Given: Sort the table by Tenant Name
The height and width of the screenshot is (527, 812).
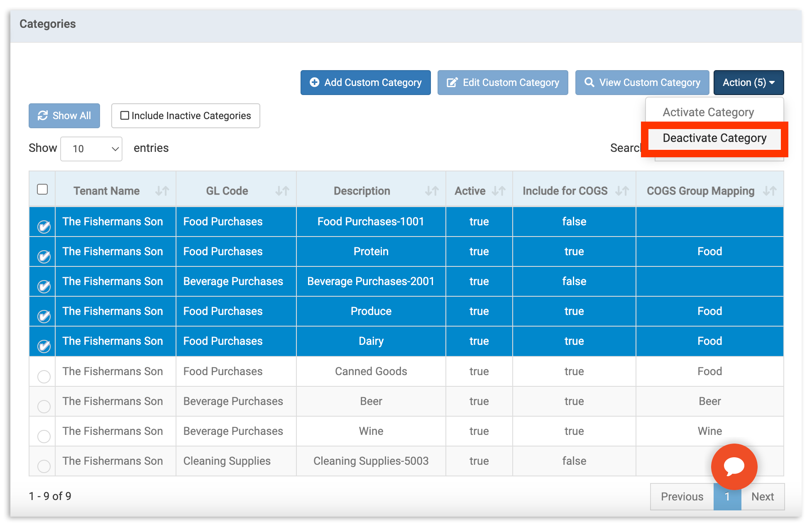Looking at the screenshot, I should click(162, 190).
